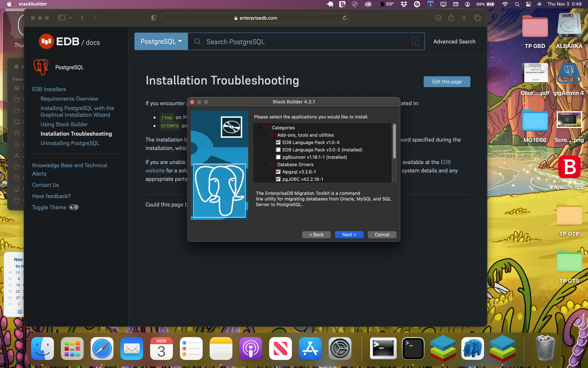Open Finder from the dock
Screen dimensions: 588x368
43,349
